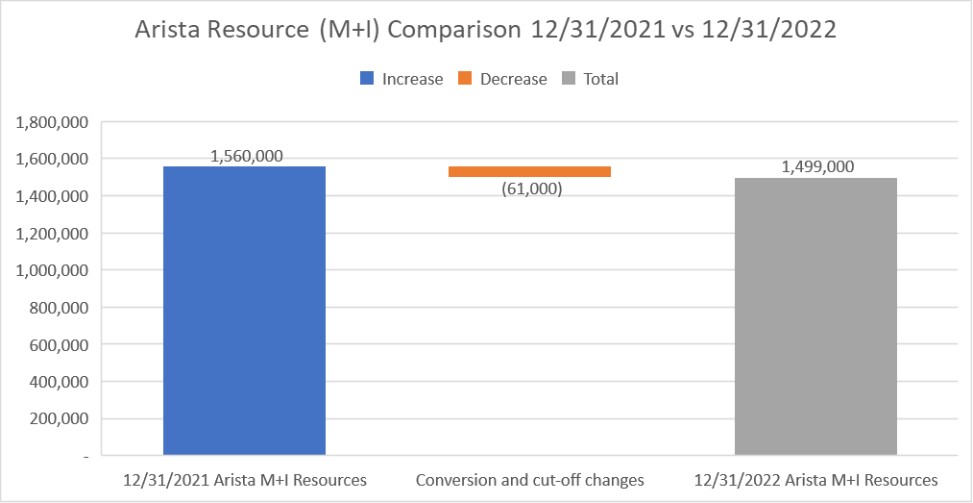Select the Conversion and cut-off changes label
973x503 pixels.
click(x=529, y=480)
